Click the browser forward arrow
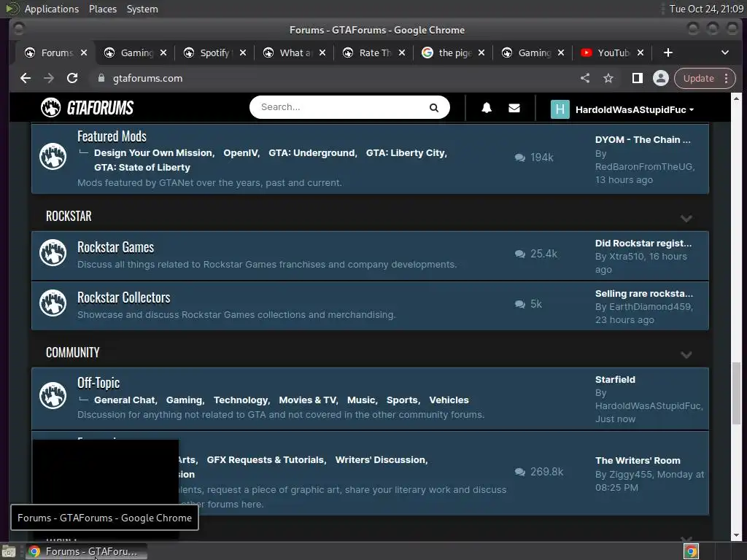The width and height of the screenshot is (747, 560). coord(49,78)
